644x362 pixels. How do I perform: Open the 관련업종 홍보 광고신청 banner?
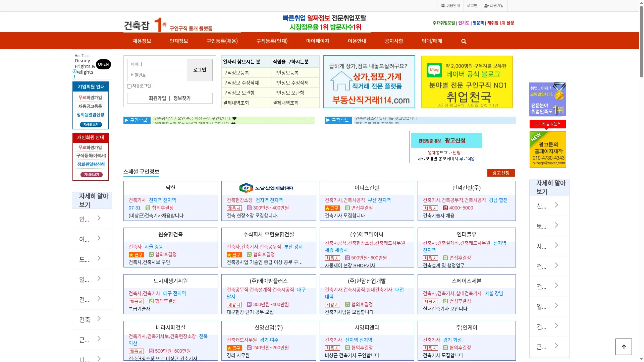(446, 147)
